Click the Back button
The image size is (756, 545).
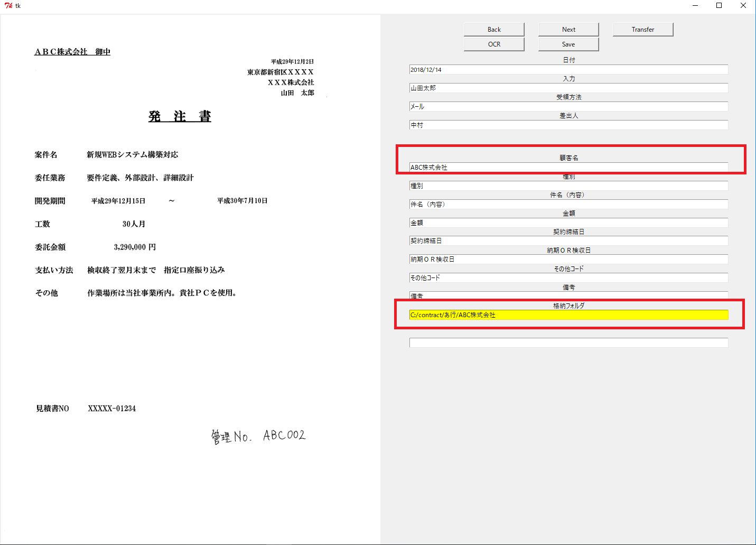coord(494,30)
